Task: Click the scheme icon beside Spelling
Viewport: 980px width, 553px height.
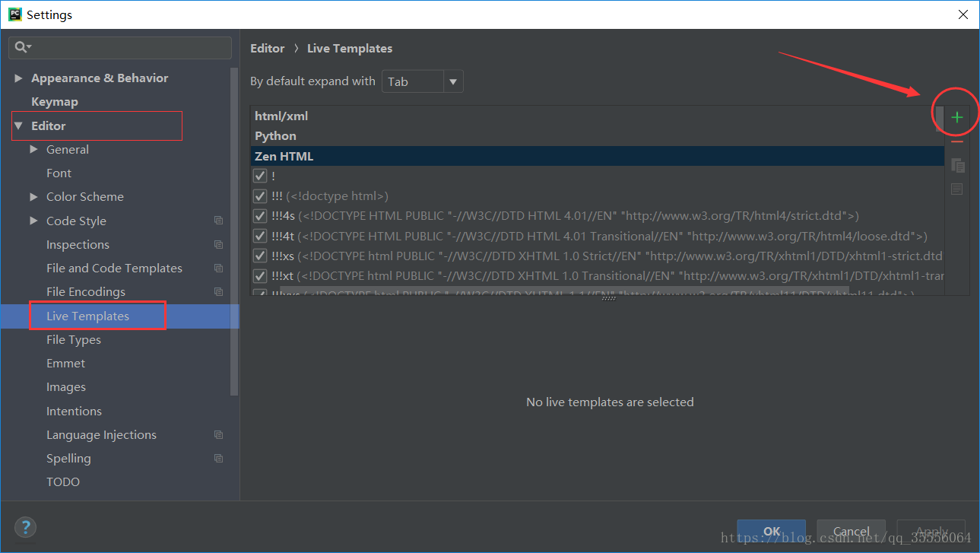Action: coord(218,458)
